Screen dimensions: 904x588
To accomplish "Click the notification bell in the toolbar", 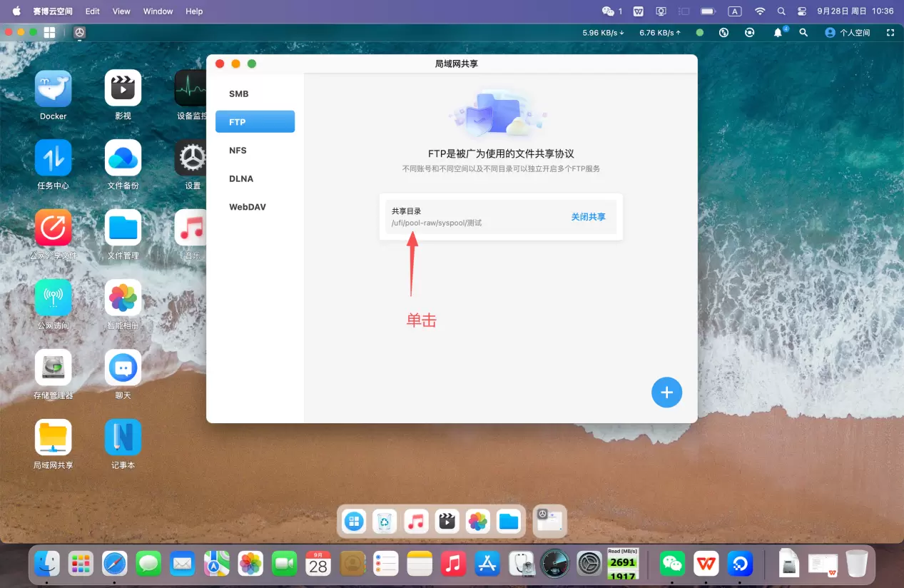I will pos(778,33).
